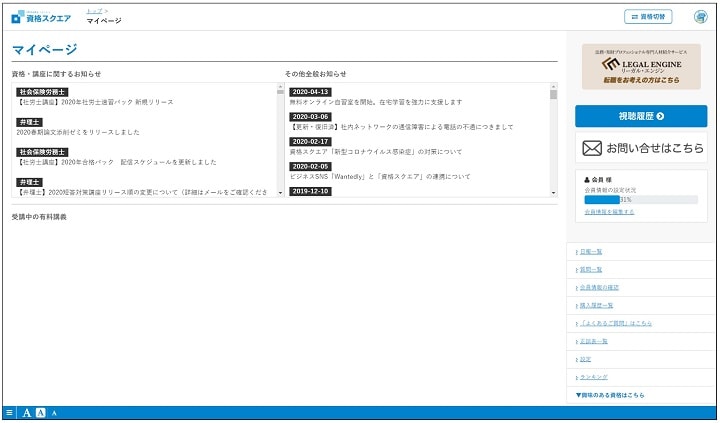Screen dimensions: 720x423
Task: Click 社会保険労務士 tag above 速習パック notice
Action: click(42, 92)
